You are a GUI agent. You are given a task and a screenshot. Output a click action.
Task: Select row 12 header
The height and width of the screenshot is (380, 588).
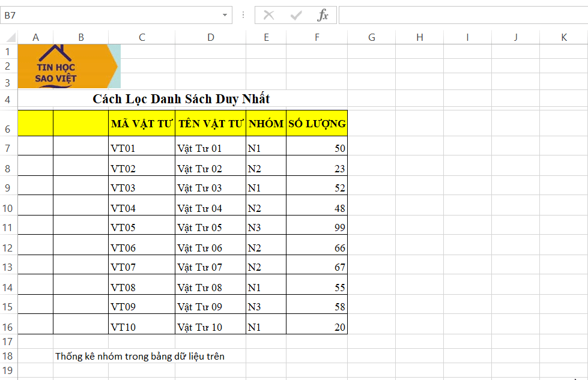pos(8,245)
